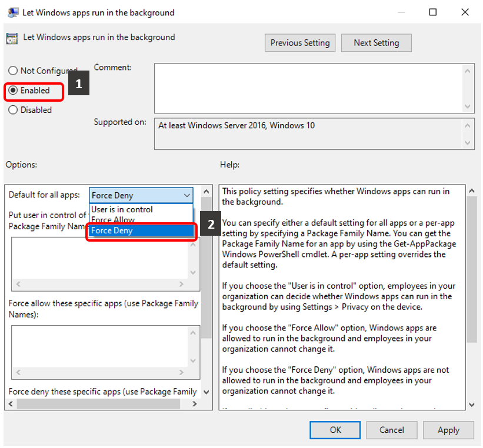The image size is (483, 448).
Task: Select the Enabled radio button
Action: point(13,91)
